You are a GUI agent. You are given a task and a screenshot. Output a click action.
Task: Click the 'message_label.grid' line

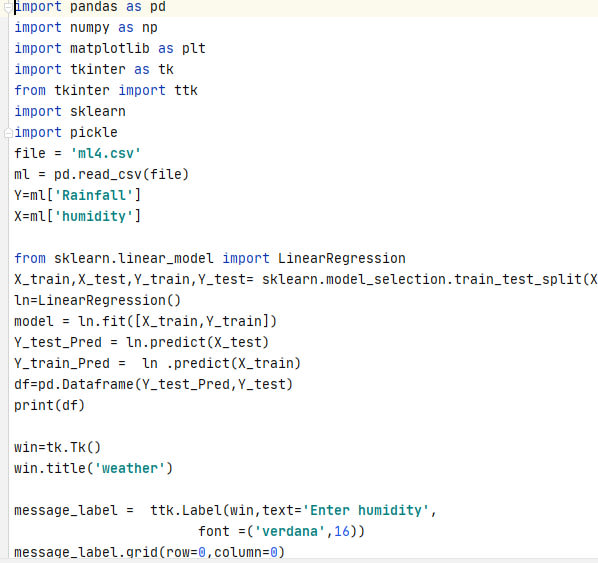point(150,552)
